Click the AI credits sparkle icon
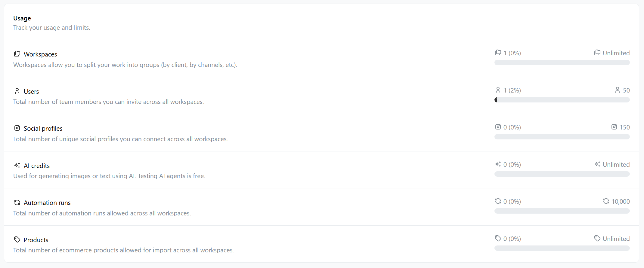644x268 pixels. pos(17,165)
